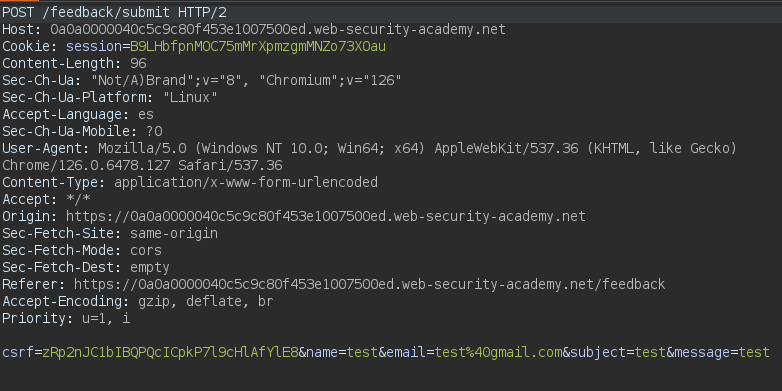This screenshot has width=782, height=391.
Task: Click the Referer feedback URL
Action: coord(370,284)
